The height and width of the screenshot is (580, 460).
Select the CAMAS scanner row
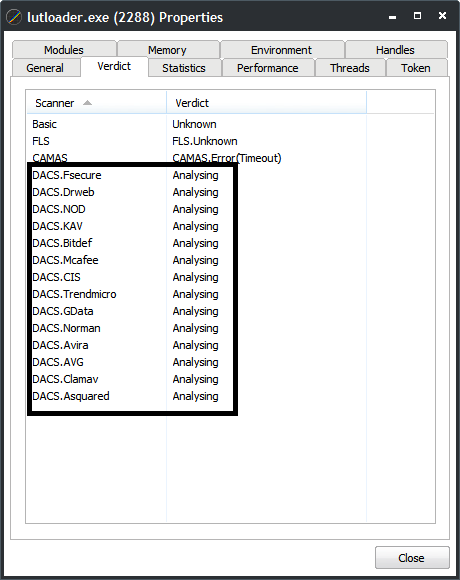[230, 158]
